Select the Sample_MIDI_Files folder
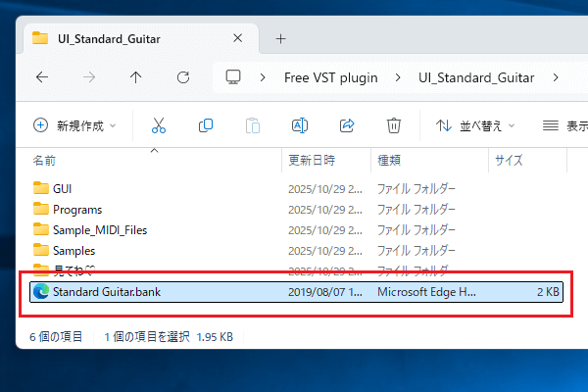 pos(99,229)
